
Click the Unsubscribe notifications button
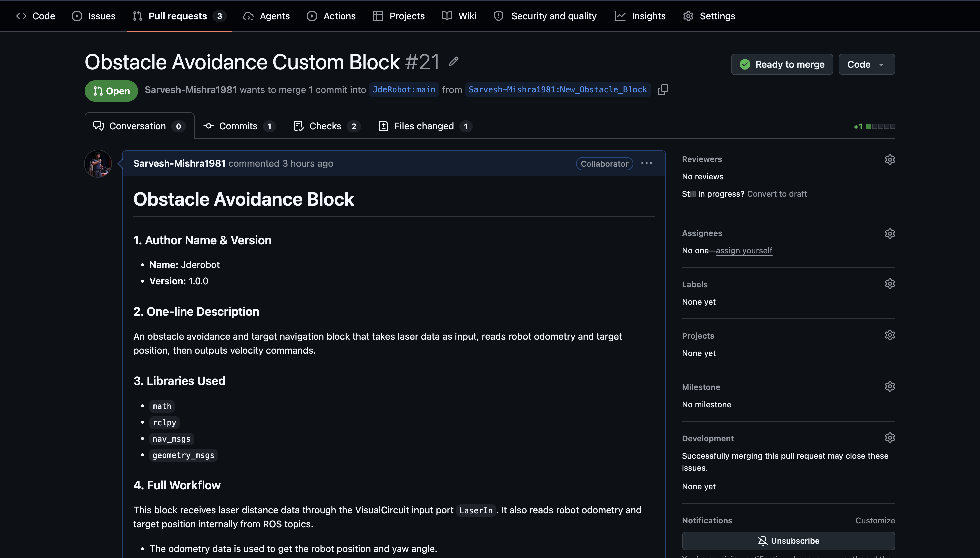click(x=788, y=541)
